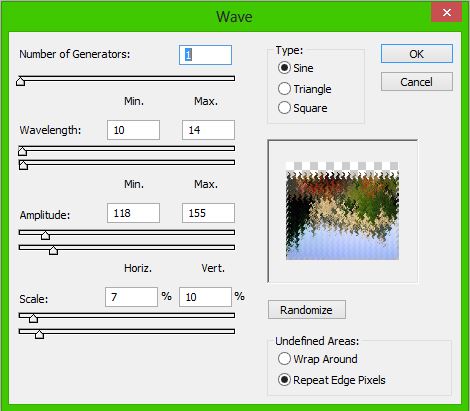
Task: Click the OK button
Action: (417, 54)
